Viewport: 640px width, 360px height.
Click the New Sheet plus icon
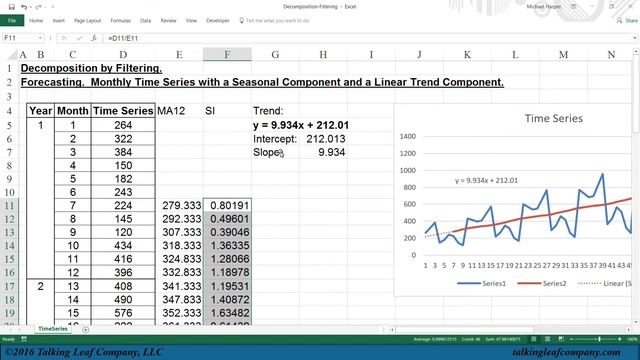[x=85, y=330]
